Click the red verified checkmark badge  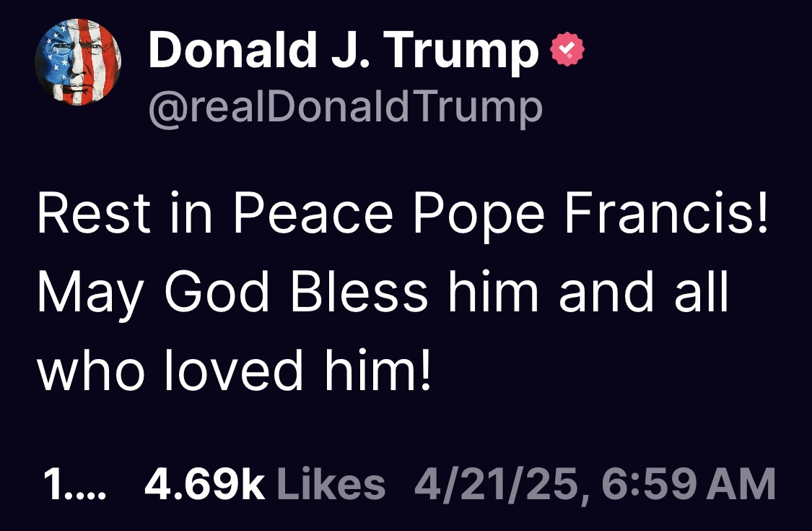[x=567, y=49]
